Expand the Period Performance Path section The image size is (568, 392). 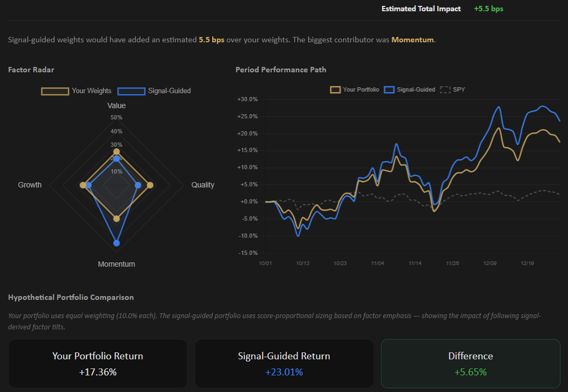[x=281, y=70]
